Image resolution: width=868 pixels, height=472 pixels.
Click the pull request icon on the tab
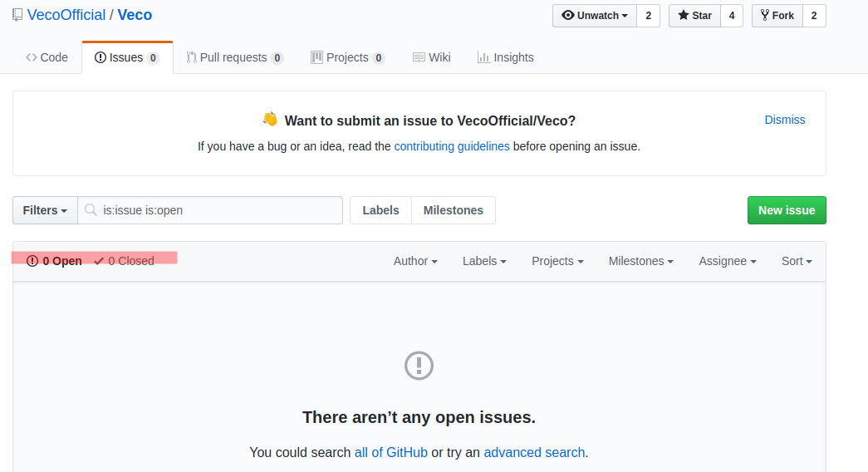[x=192, y=57]
